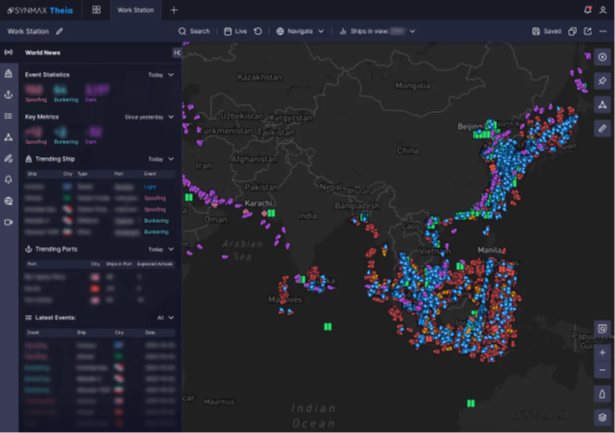
Task: Open the more options ellipsis menu
Action: coord(602,31)
